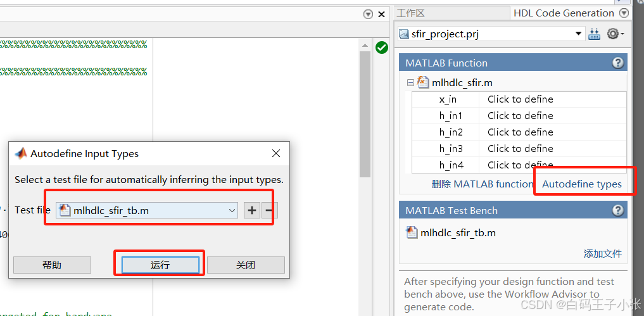Click the green code analyzer checkmark

382,47
